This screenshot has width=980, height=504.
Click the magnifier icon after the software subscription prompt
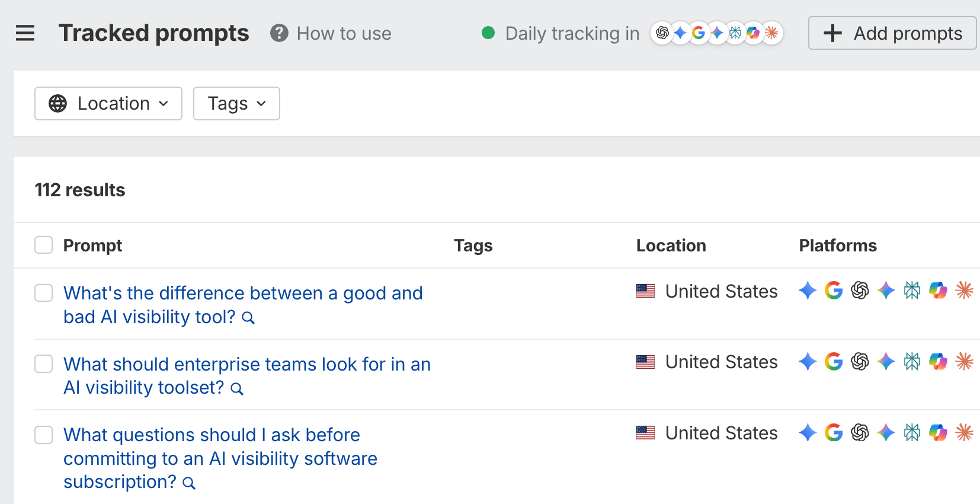189,483
